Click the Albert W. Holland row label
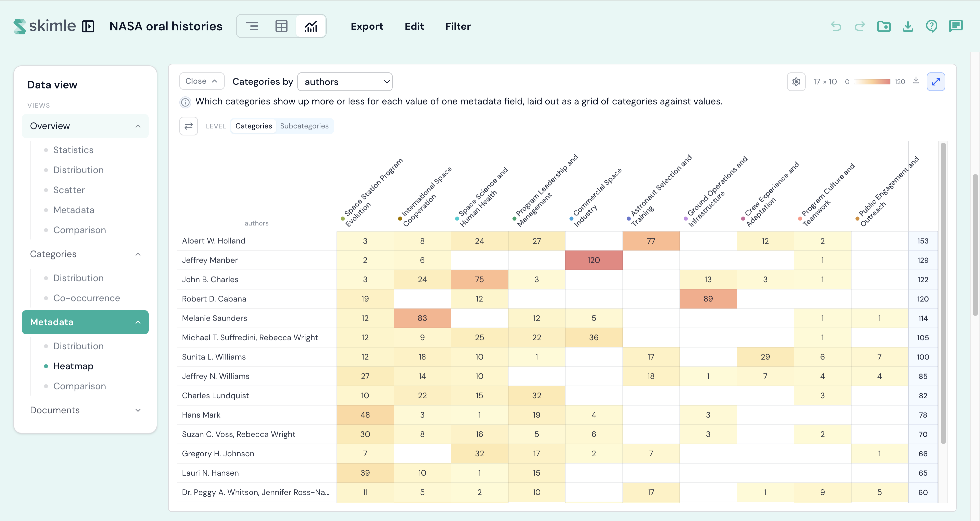 (x=213, y=240)
